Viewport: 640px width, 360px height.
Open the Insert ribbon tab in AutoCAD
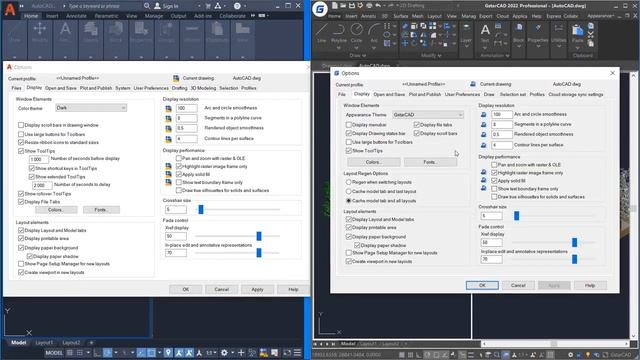pos(52,16)
